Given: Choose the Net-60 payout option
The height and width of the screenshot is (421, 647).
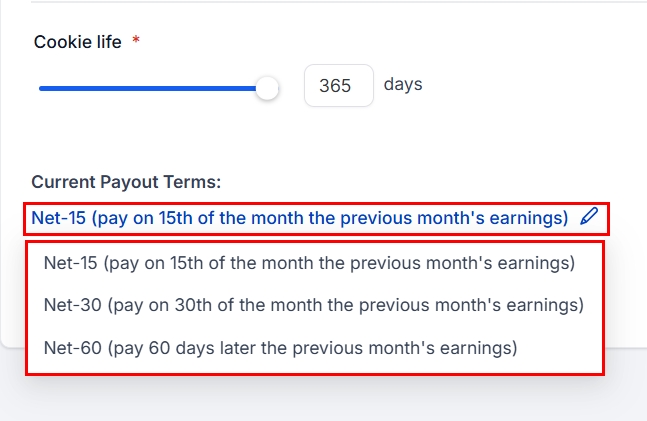Looking at the screenshot, I should click(x=280, y=348).
